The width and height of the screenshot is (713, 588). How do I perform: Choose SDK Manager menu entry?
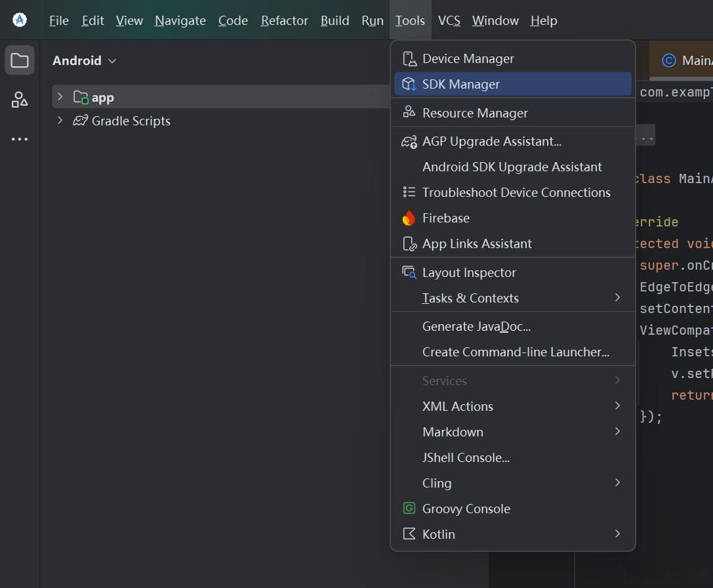coord(512,84)
